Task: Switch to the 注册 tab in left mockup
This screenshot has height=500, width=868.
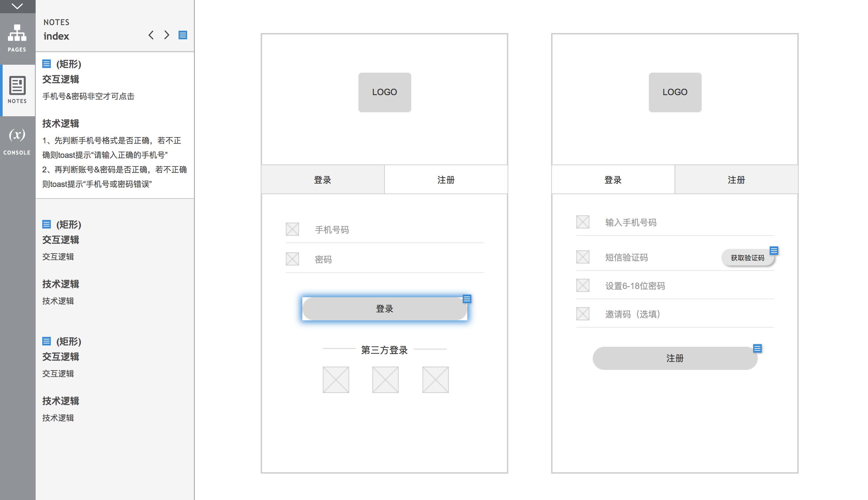Action: pos(446,180)
